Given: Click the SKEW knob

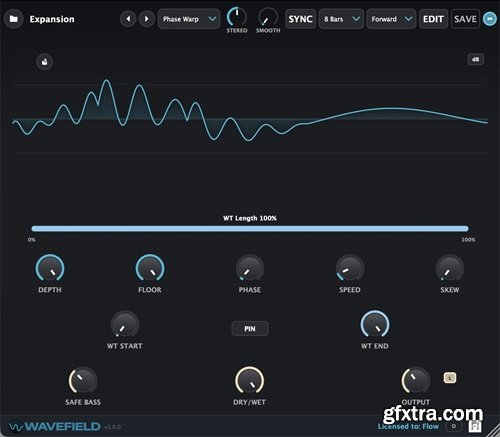Looking at the screenshot, I should [450, 269].
